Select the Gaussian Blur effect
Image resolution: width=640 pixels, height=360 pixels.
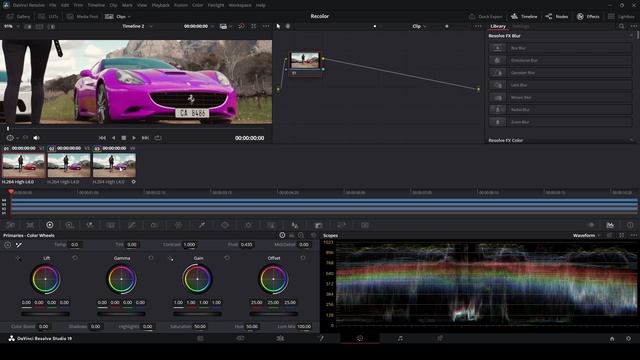(560, 73)
